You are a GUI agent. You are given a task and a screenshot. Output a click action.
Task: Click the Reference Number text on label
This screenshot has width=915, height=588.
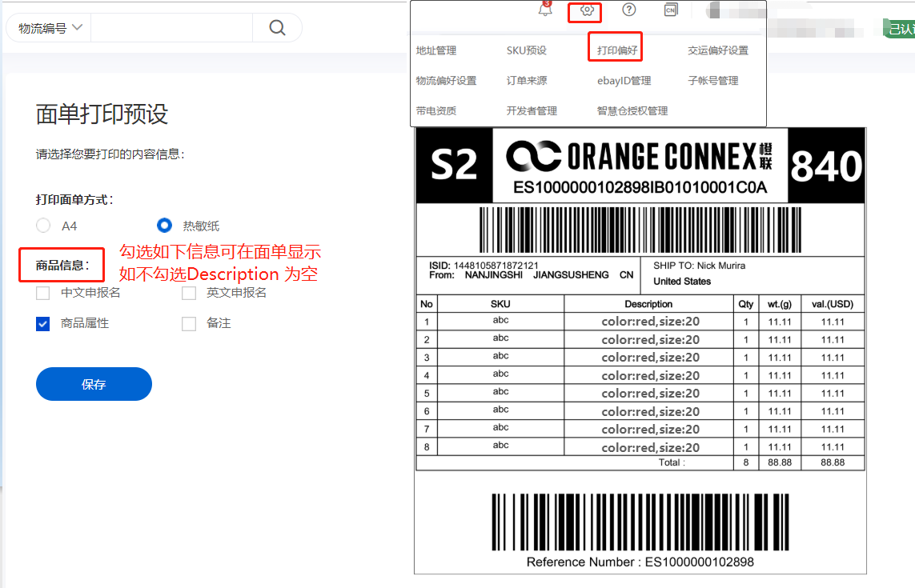(x=640, y=562)
